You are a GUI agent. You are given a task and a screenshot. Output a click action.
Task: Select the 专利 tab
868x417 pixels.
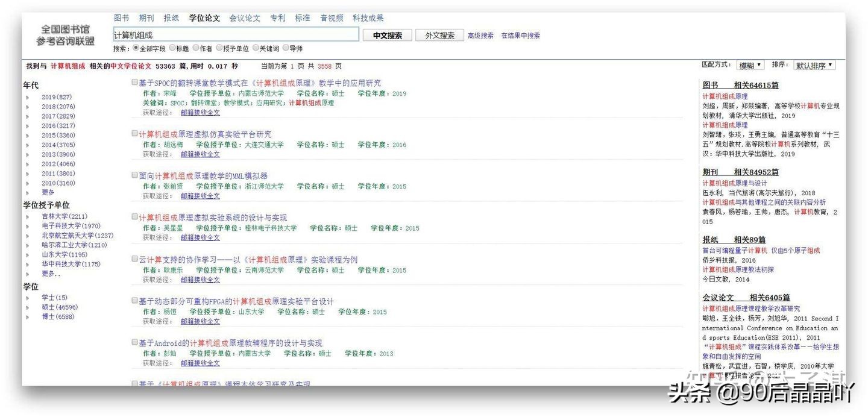(278, 17)
